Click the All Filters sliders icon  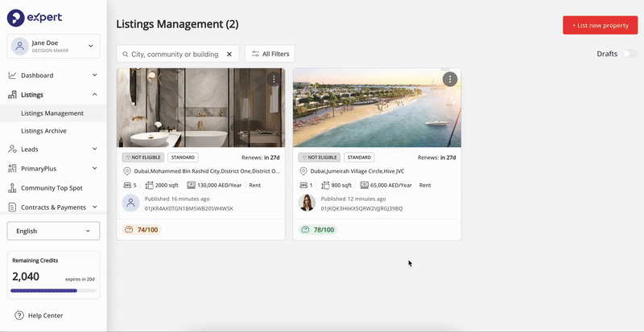(255, 54)
